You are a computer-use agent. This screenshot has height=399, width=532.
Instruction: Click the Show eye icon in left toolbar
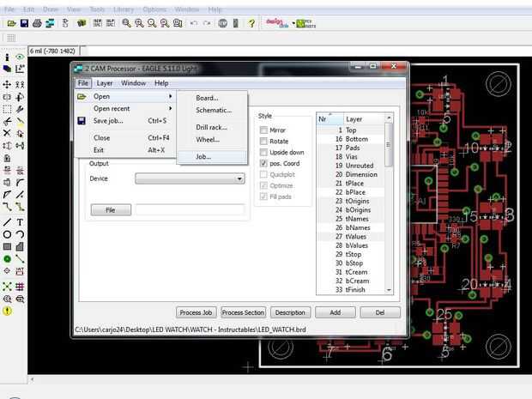coord(20,57)
